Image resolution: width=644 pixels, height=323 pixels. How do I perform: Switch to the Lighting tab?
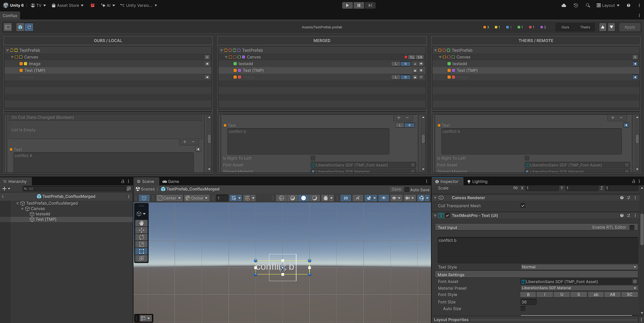477,182
